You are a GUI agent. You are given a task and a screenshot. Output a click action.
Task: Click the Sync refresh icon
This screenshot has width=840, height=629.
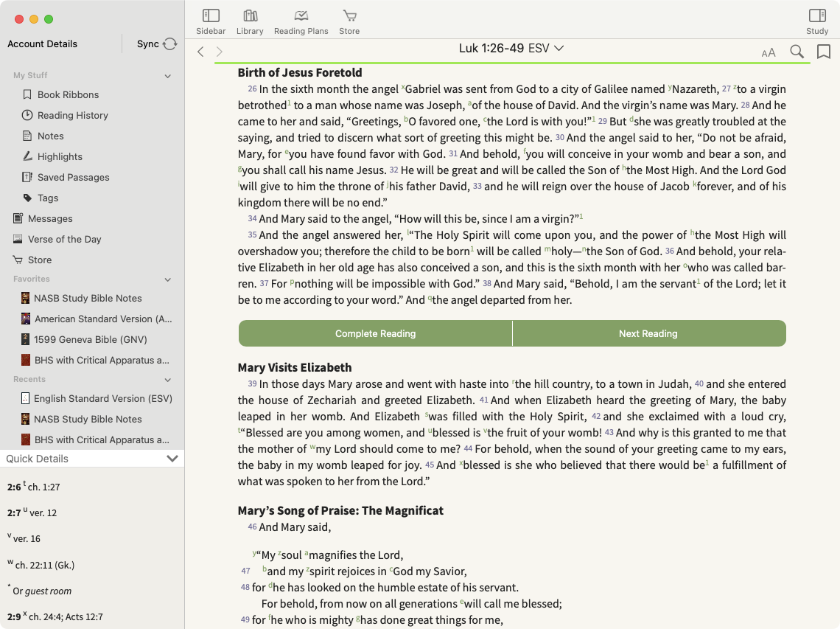pyautogui.click(x=170, y=44)
